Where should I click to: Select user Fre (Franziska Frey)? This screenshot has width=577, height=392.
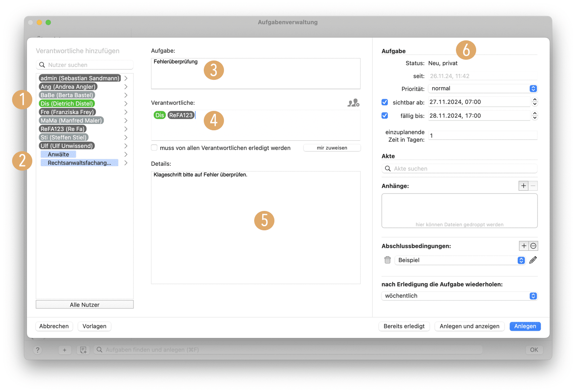pos(67,112)
